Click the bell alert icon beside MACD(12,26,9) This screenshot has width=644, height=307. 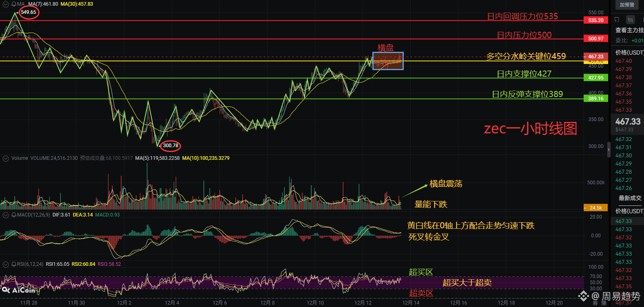14,215
